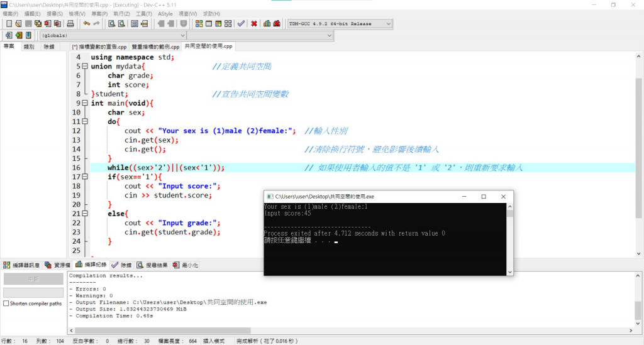
Task: Click the Redo arrow icon
Action: (x=96, y=24)
